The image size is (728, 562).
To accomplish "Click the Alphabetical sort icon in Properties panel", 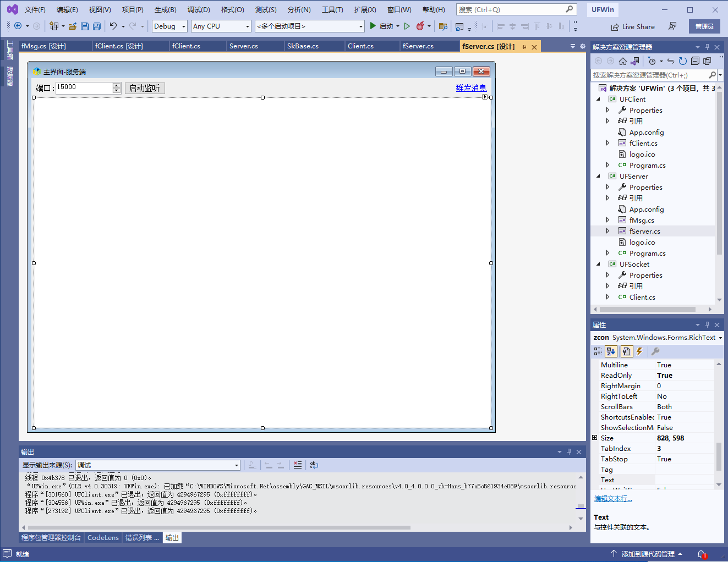I will tap(611, 351).
